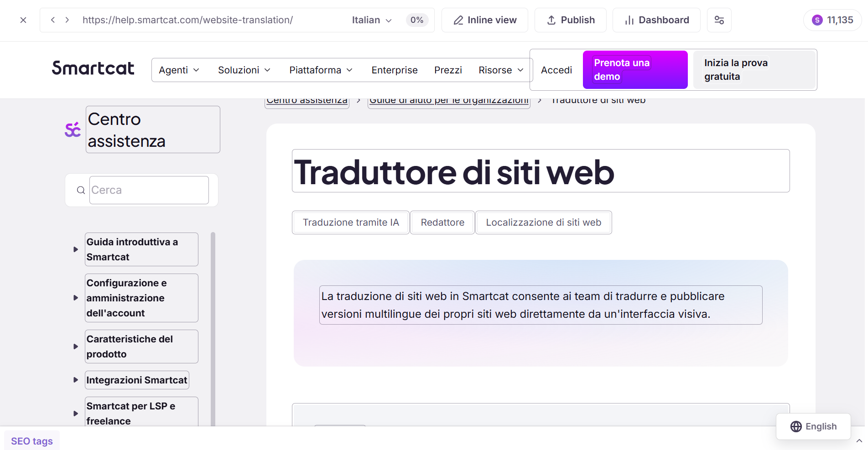Open the Dashboard

tap(656, 20)
